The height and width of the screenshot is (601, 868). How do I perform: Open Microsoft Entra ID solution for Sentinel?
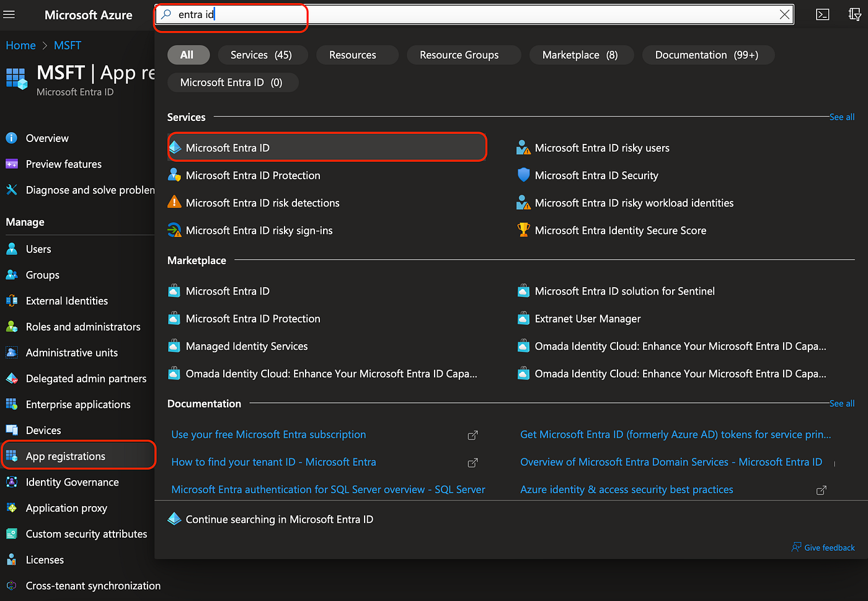[x=624, y=291]
